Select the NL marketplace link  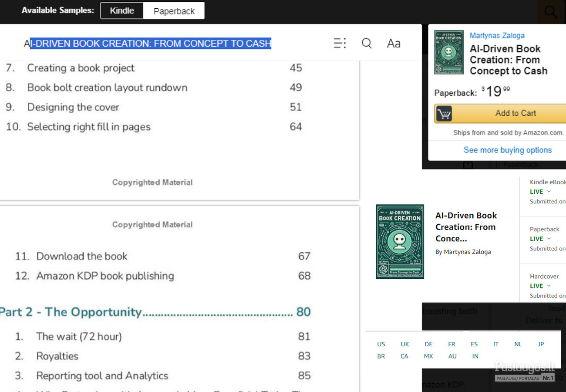pyautogui.click(x=518, y=344)
